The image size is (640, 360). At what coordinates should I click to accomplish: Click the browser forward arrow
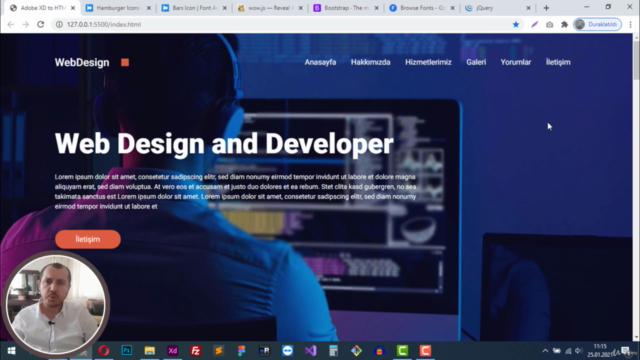(x=25, y=24)
